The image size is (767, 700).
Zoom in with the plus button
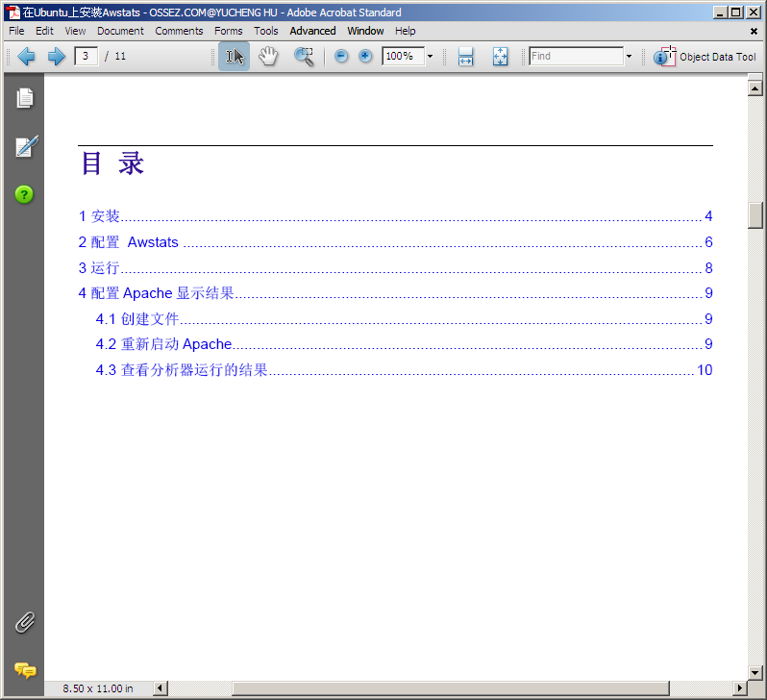(365, 57)
